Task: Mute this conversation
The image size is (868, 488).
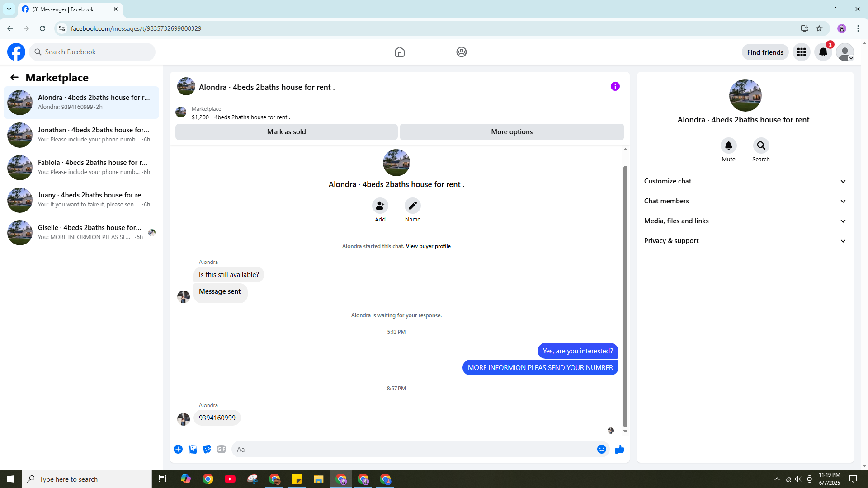Action: pyautogui.click(x=728, y=146)
